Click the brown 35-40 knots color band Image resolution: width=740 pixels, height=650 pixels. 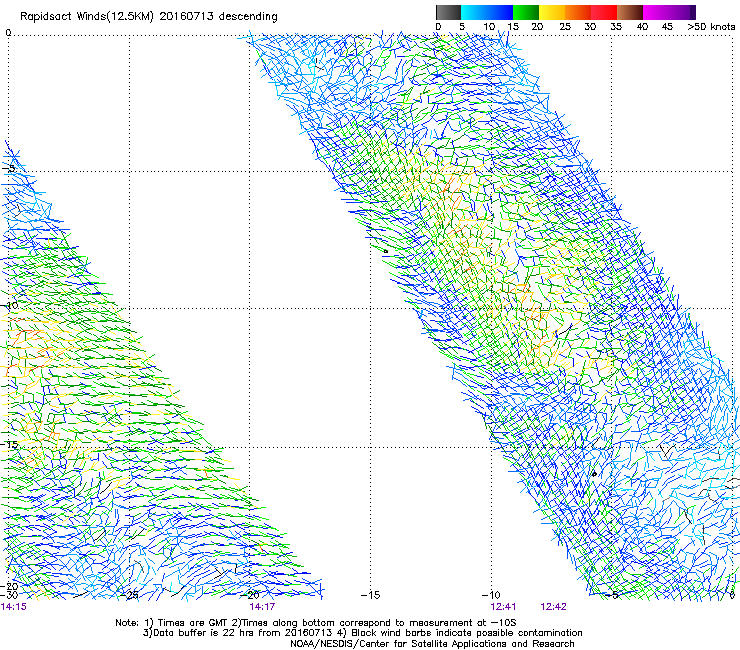tap(630, 12)
